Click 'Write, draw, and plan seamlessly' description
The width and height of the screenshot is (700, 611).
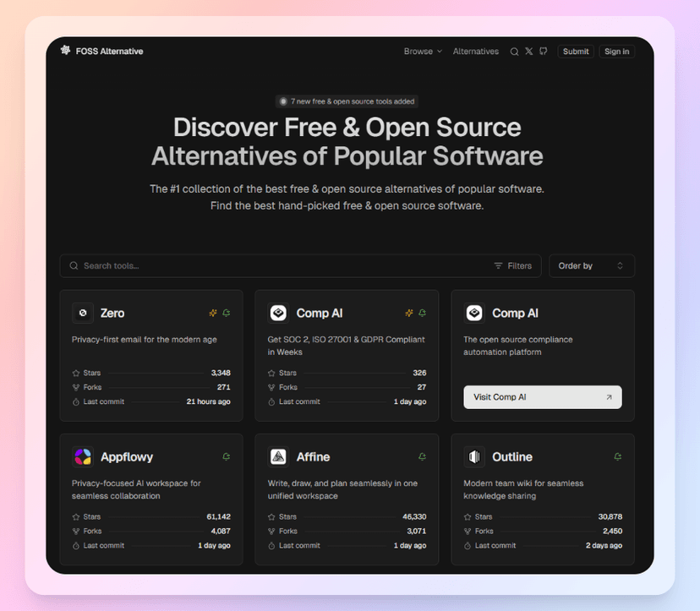point(342,489)
